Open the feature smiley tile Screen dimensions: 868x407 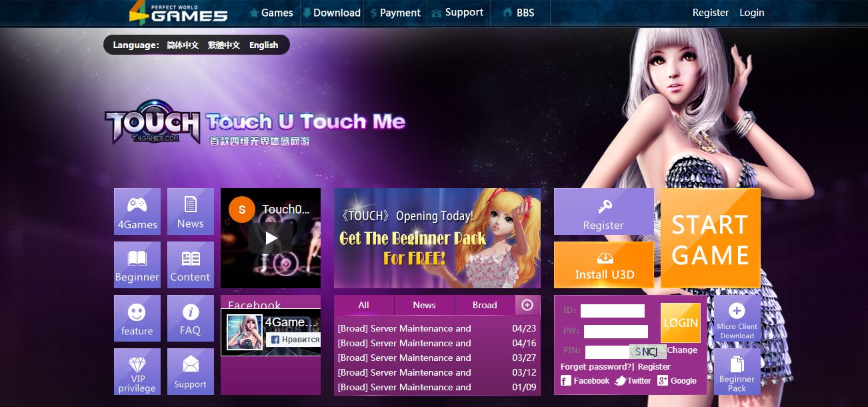coord(137,318)
